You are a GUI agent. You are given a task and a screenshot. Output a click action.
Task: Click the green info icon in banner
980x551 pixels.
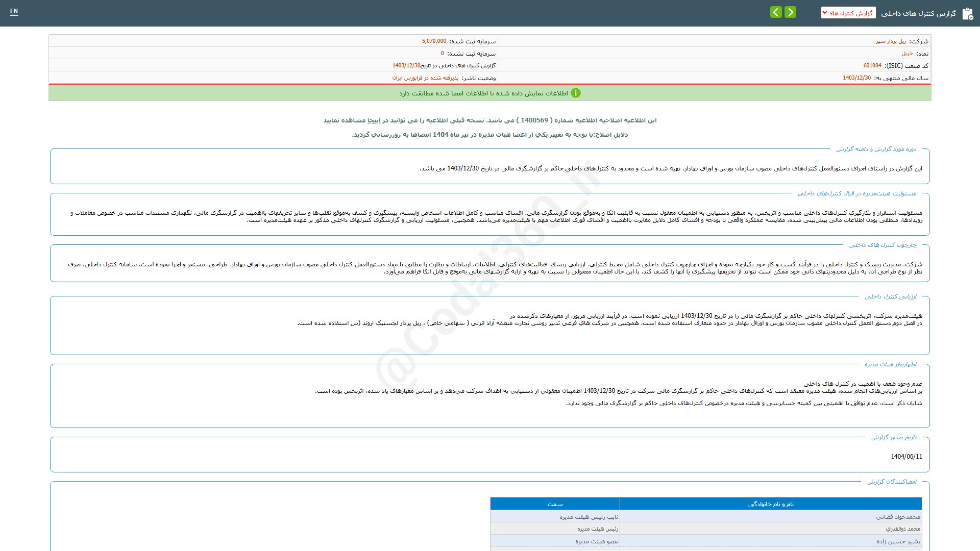click(x=576, y=93)
